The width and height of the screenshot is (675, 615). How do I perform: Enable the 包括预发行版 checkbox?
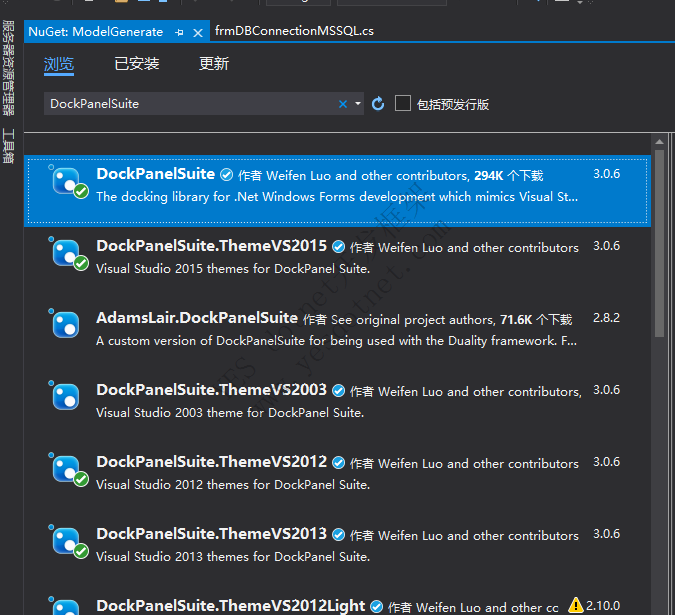(403, 103)
